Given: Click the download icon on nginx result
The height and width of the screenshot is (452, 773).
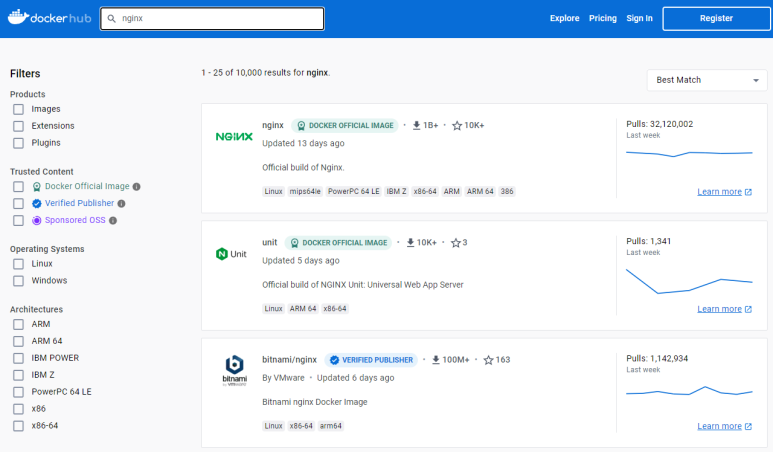Looking at the screenshot, I should [x=417, y=126].
